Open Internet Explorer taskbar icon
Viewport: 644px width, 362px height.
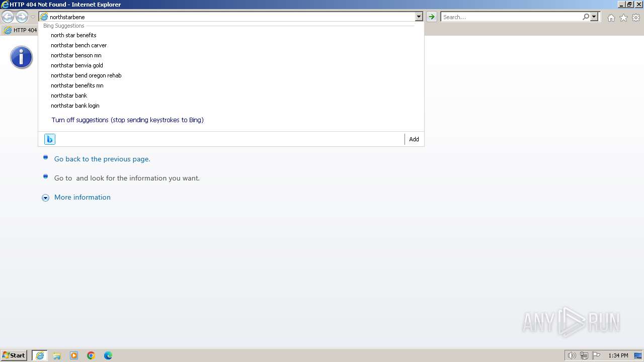40,355
